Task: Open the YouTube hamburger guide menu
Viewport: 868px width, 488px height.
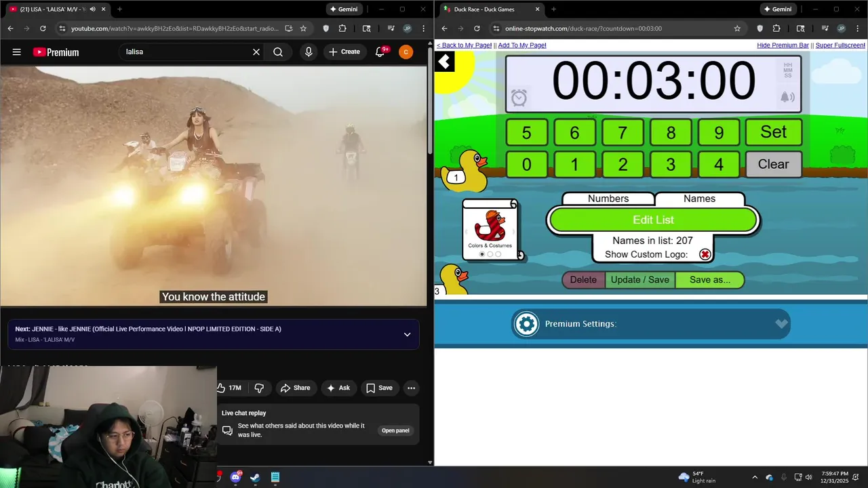Action: [16, 52]
